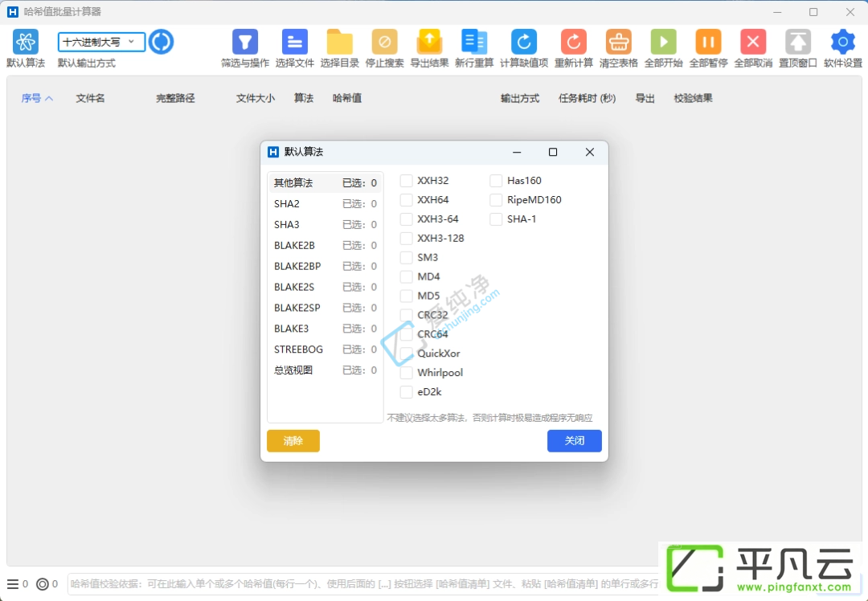868x601 pixels.
Task: Click the 停止搜索 icon
Action: coord(385,42)
